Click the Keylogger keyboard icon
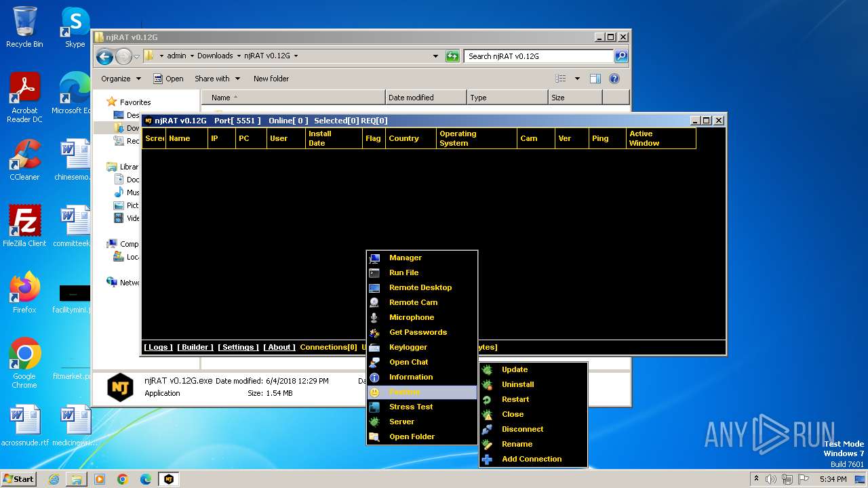 click(x=374, y=347)
